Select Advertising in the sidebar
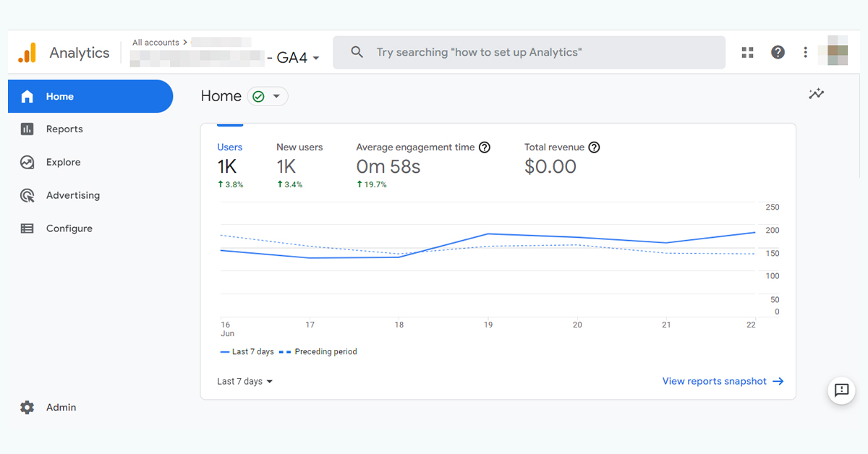 coord(72,196)
